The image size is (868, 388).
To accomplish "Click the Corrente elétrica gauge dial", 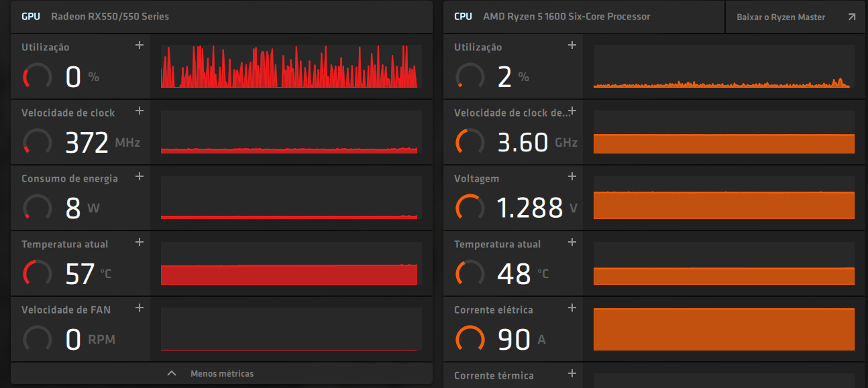I will click(470, 339).
